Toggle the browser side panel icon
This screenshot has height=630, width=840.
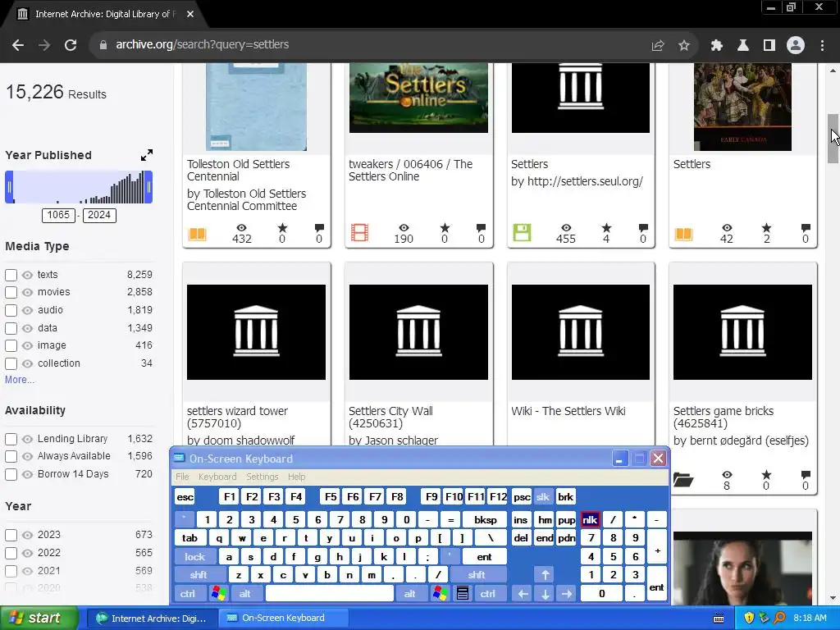click(x=769, y=46)
